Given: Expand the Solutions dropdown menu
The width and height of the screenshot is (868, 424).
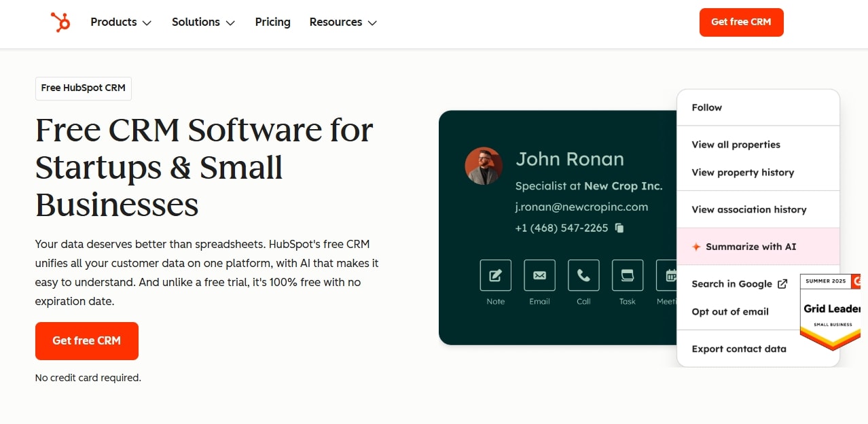Looking at the screenshot, I should [x=203, y=22].
